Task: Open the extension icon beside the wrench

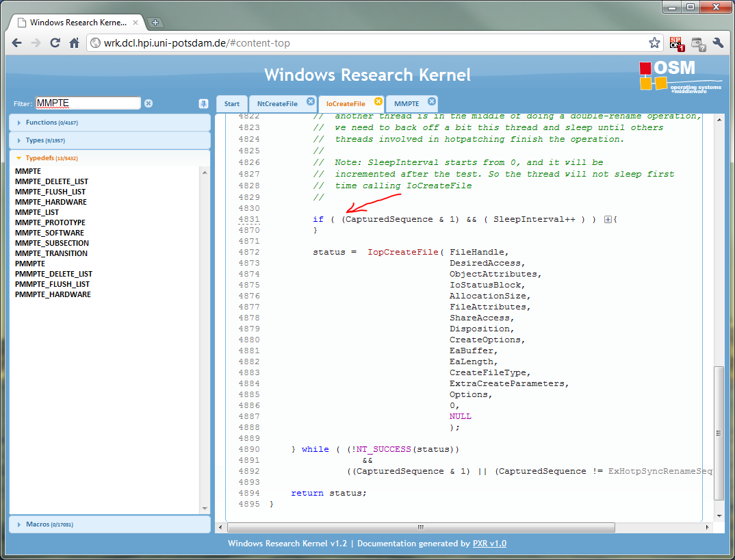Action: point(699,44)
